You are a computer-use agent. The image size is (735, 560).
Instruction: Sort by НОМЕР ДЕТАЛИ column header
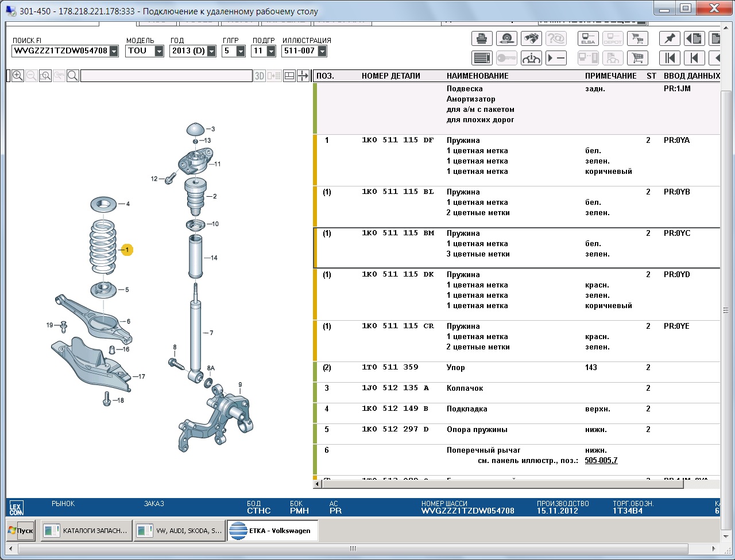click(390, 76)
